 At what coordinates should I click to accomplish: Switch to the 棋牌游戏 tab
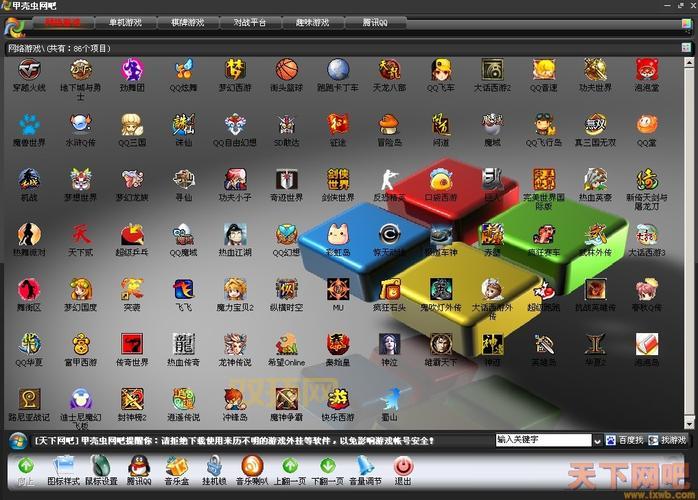tap(187, 21)
